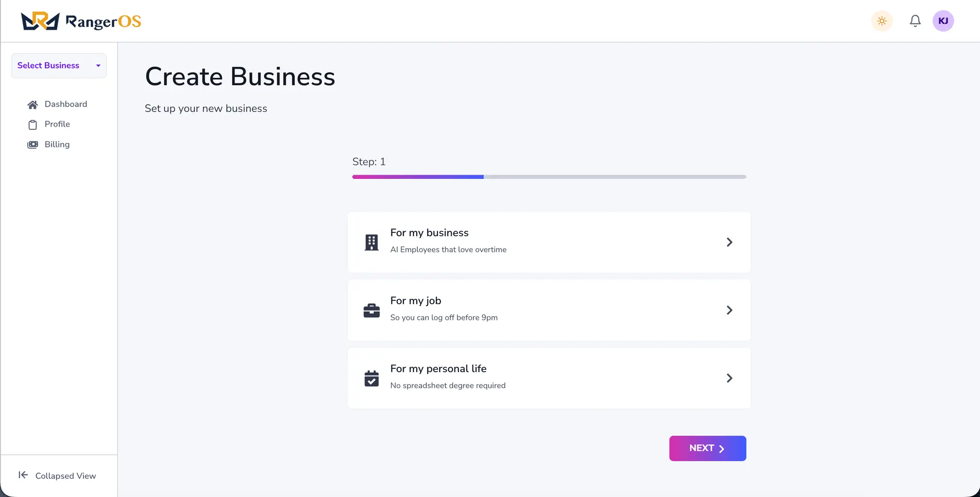The width and height of the screenshot is (980, 497).
Task: Click 'No spreadsheet degree required' text
Action: click(x=448, y=386)
